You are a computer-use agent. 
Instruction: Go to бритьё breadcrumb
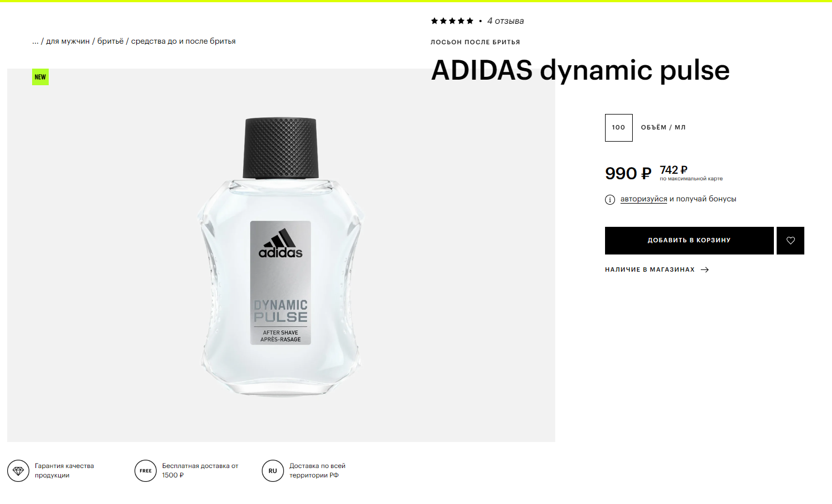[110, 41]
